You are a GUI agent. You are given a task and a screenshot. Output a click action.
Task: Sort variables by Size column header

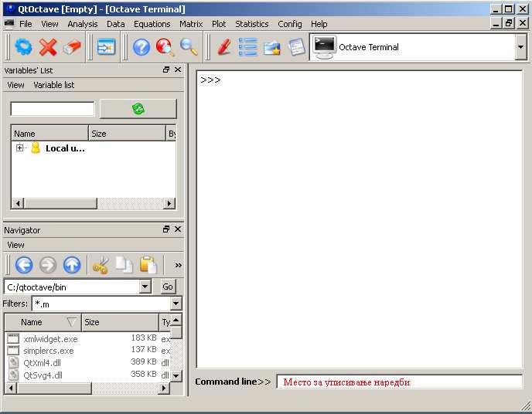click(127, 134)
